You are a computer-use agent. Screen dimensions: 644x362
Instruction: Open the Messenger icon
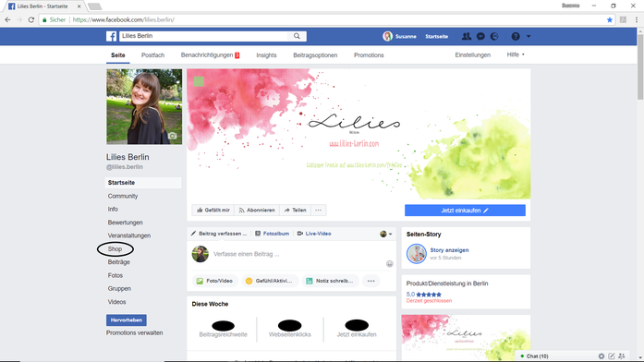click(480, 36)
